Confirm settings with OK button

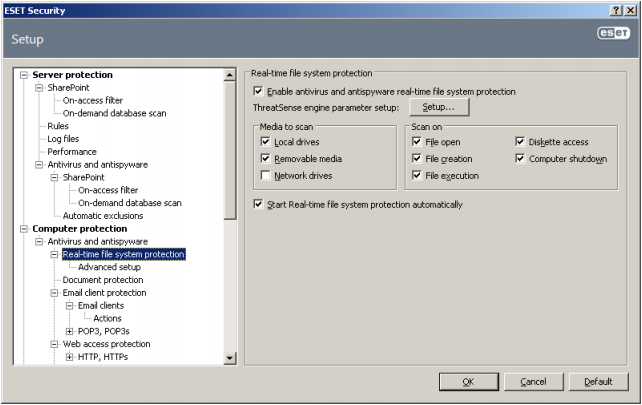[469, 382]
